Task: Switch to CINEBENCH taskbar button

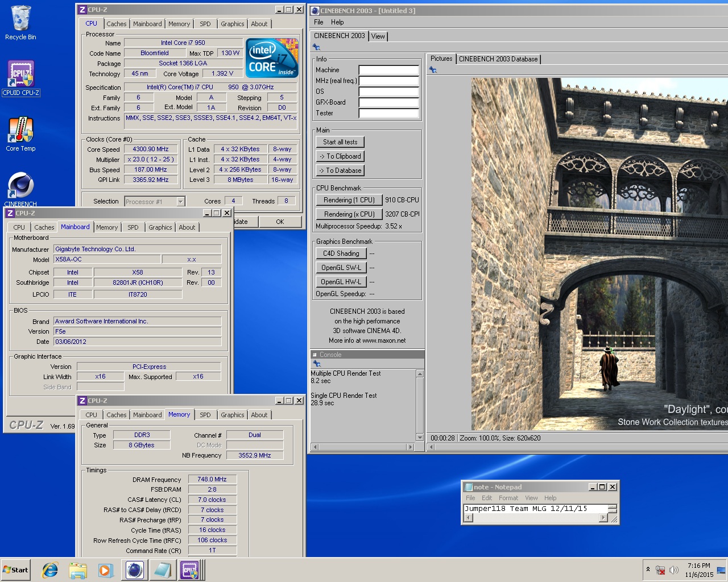Action: click(135, 570)
